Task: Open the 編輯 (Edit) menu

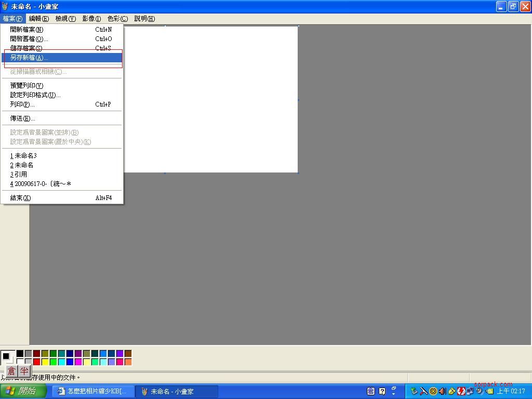Action: click(x=38, y=18)
